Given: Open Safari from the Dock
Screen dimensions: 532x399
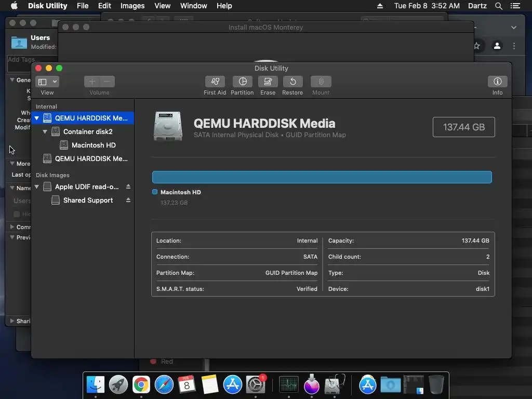Looking at the screenshot, I should tap(164, 385).
